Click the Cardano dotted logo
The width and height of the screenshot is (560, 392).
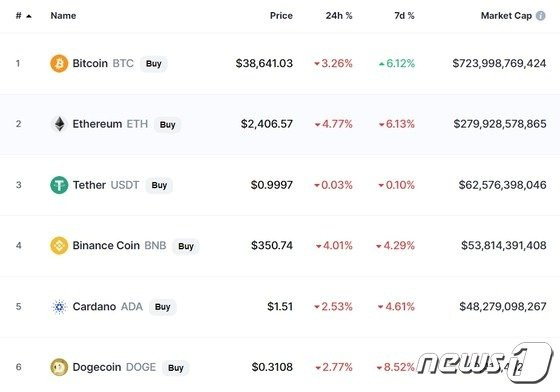(59, 307)
